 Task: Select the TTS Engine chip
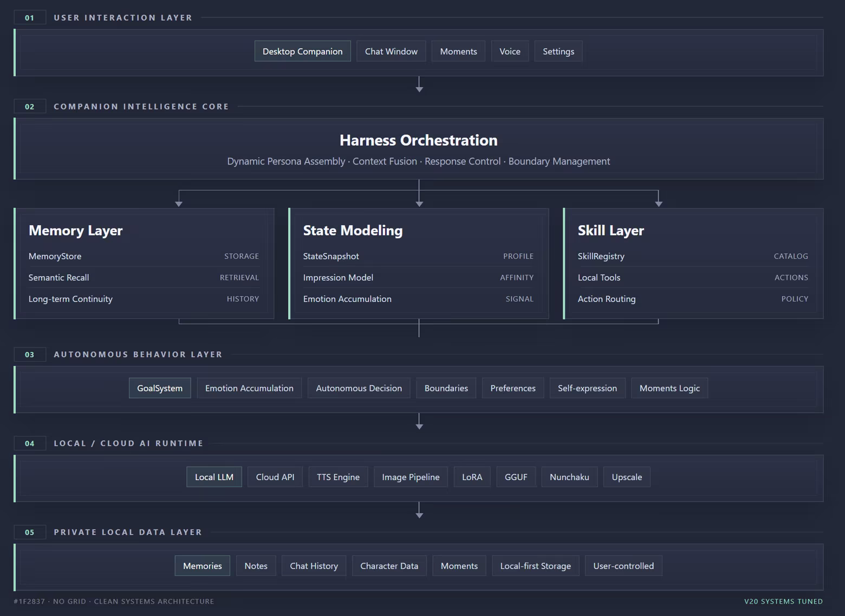click(338, 477)
